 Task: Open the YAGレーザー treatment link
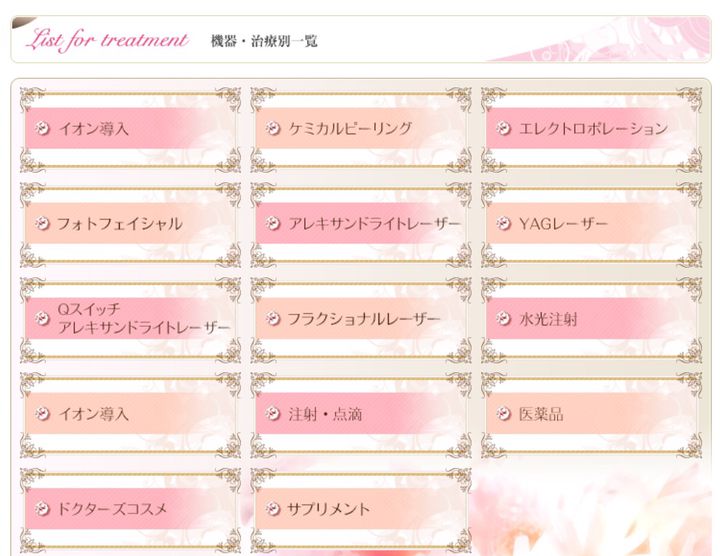[x=563, y=224]
